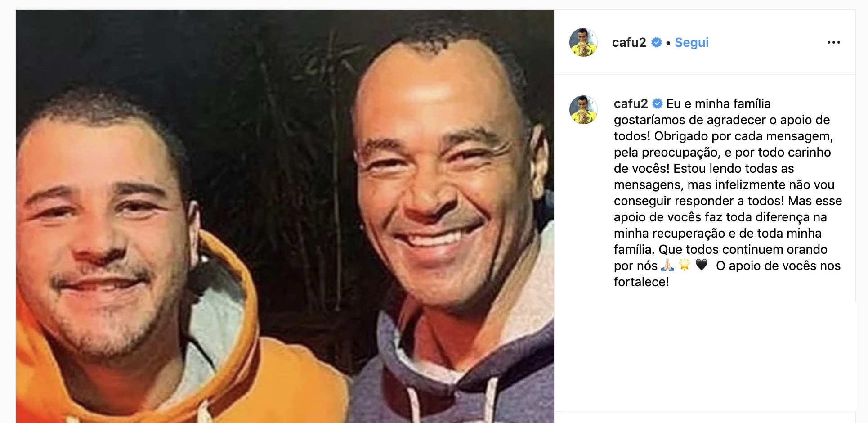Click the header cafu2 profile avatar
This screenshot has height=423, width=868.
pyautogui.click(x=583, y=42)
